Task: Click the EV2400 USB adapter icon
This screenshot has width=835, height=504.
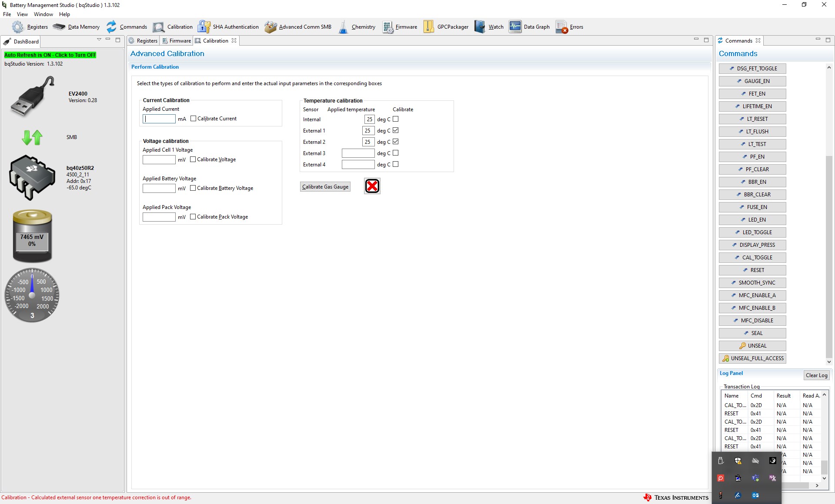Action: tap(33, 96)
